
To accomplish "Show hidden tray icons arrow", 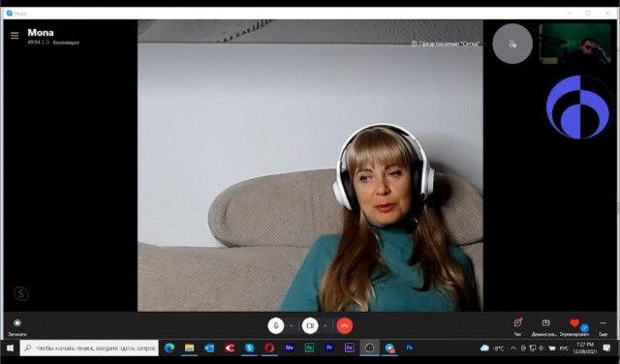I will click(513, 349).
